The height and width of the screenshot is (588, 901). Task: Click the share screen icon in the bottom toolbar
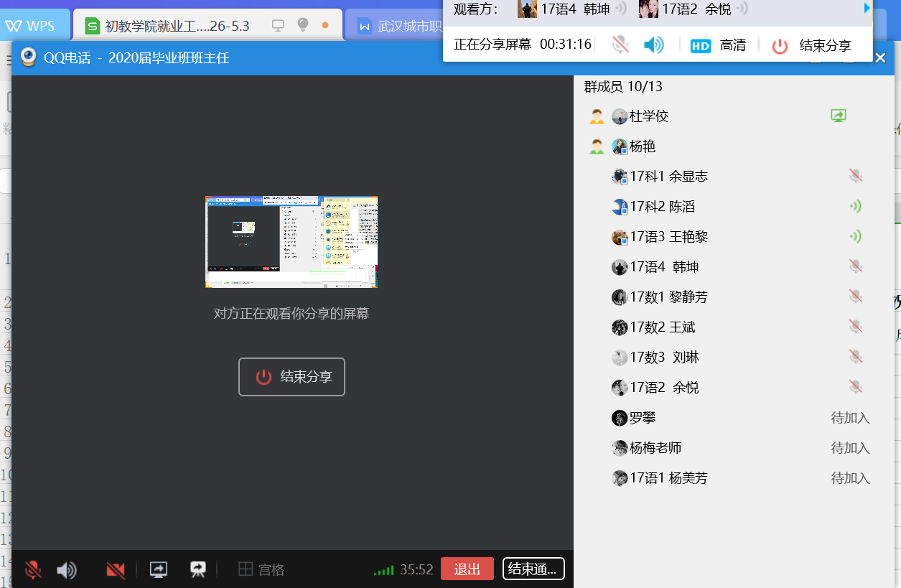click(x=158, y=569)
